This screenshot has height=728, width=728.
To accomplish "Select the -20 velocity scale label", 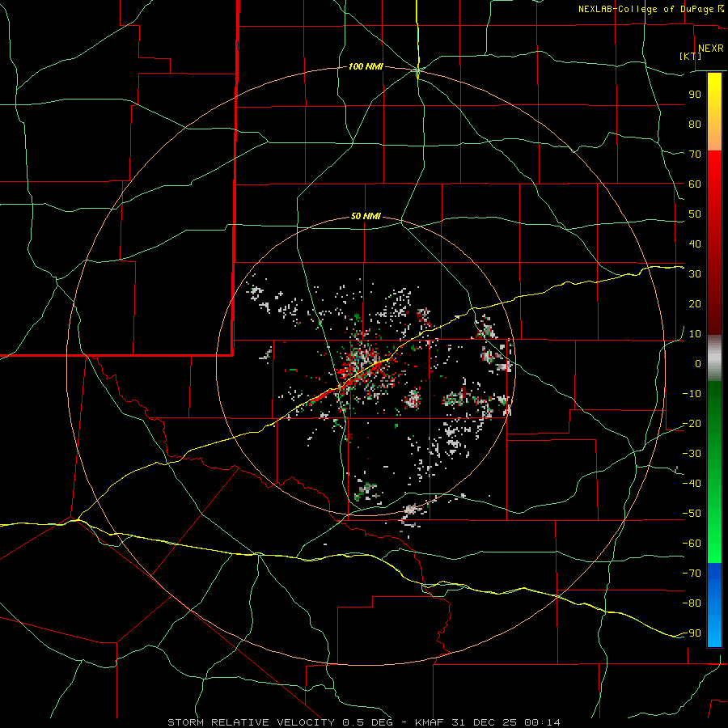I will [692, 424].
